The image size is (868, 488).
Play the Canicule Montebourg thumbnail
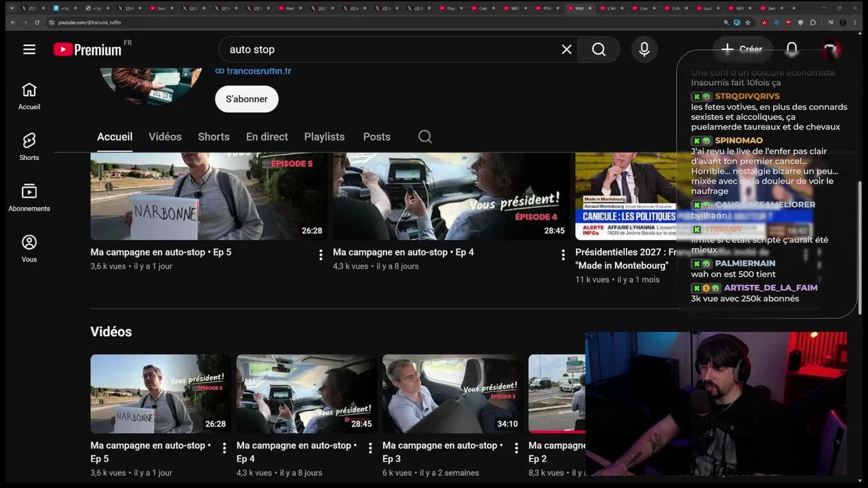(x=626, y=196)
